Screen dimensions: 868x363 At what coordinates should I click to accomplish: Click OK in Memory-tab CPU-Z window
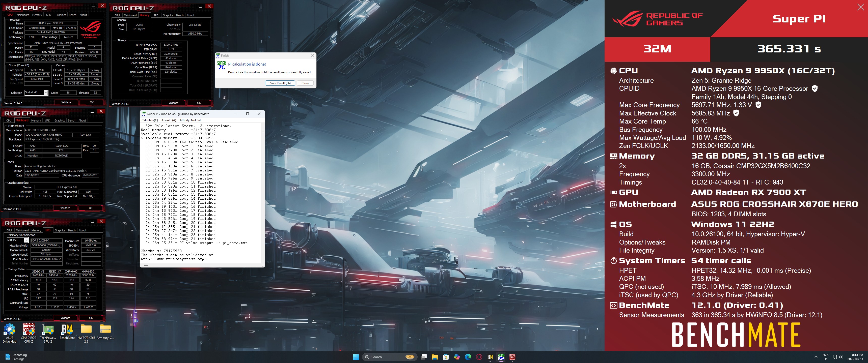pyautogui.click(x=199, y=103)
